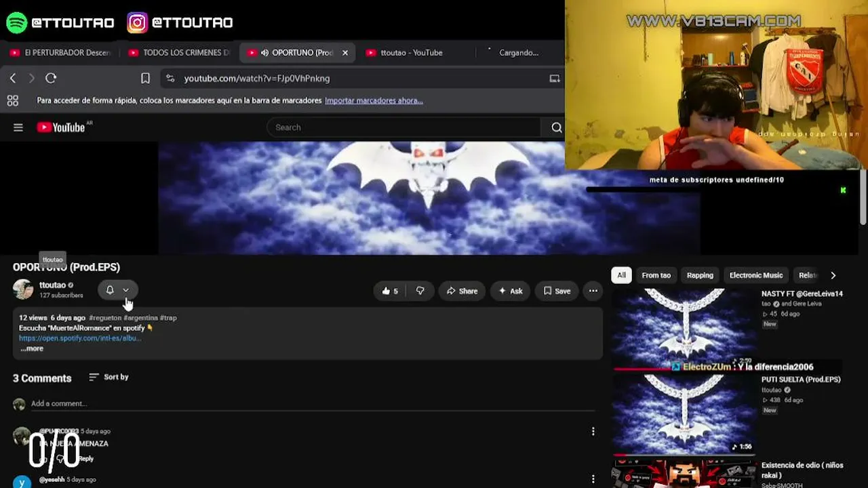Open more actions menu beside Save
The height and width of the screenshot is (488, 868).
593,291
